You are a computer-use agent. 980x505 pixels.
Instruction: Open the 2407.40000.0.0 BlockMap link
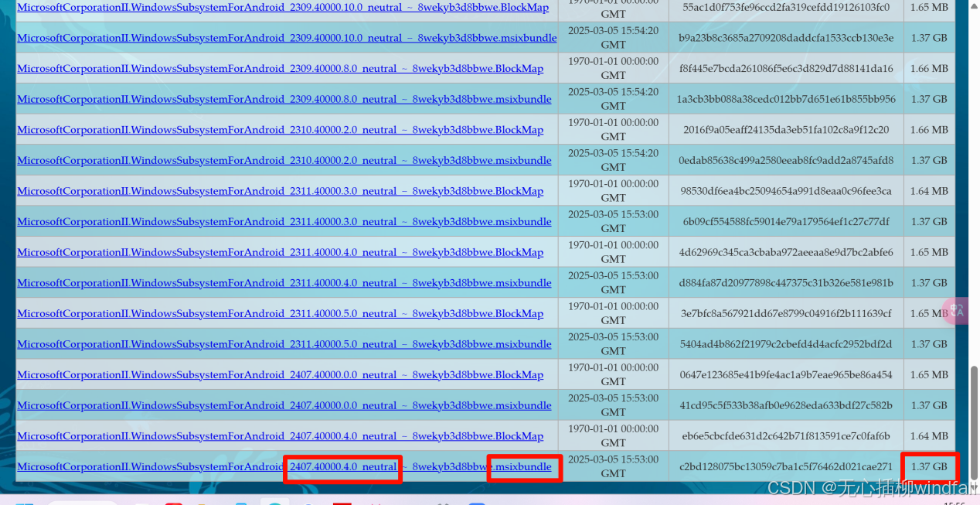(280, 374)
